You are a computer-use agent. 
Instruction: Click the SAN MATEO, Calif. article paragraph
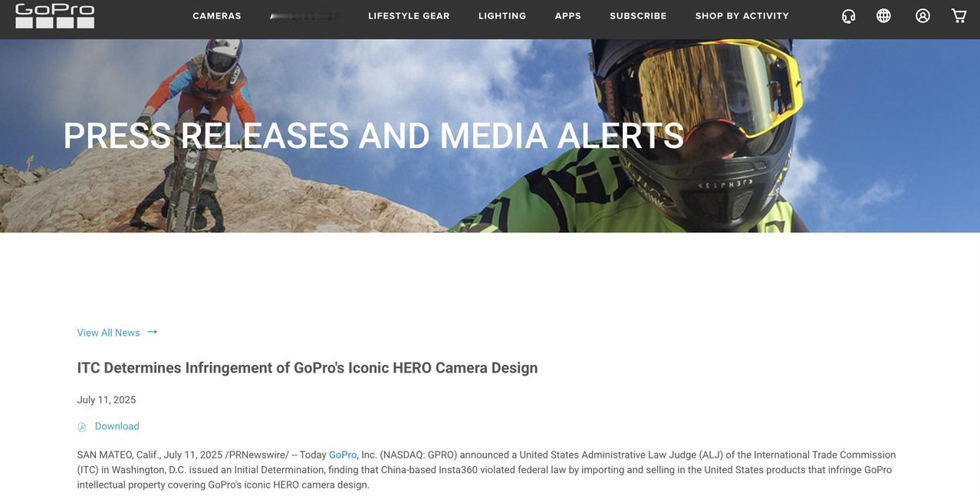tap(486, 470)
